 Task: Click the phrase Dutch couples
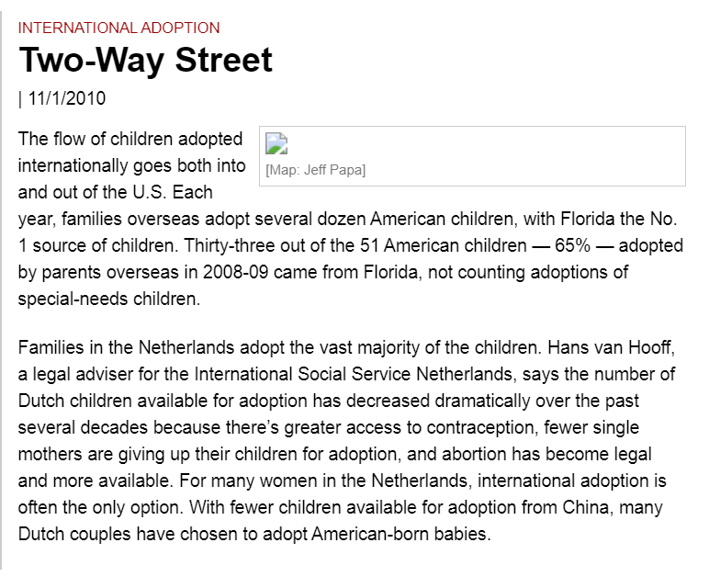[77, 533]
